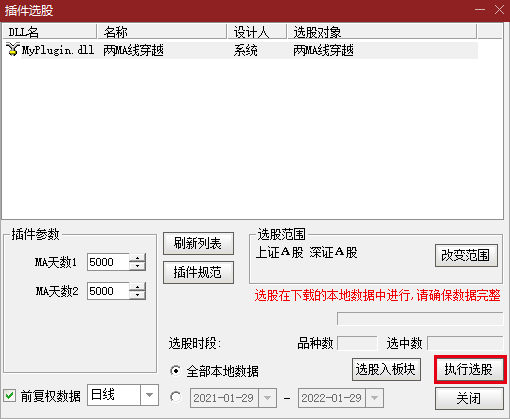Open the 日线 period dropdown
The width and height of the screenshot is (510, 419).
(149, 395)
